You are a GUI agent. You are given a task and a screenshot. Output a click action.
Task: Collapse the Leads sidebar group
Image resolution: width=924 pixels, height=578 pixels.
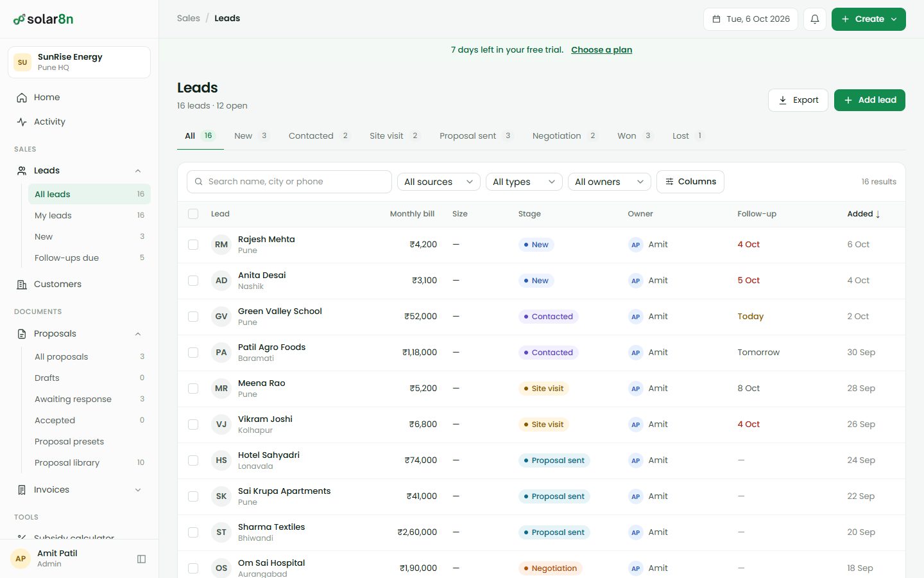click(138, 171)
